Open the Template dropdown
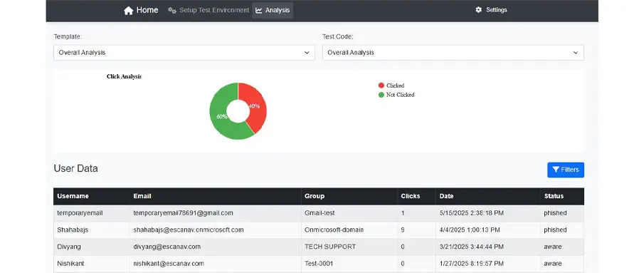Viewport: 644px width, 273px height. point(184,53)
